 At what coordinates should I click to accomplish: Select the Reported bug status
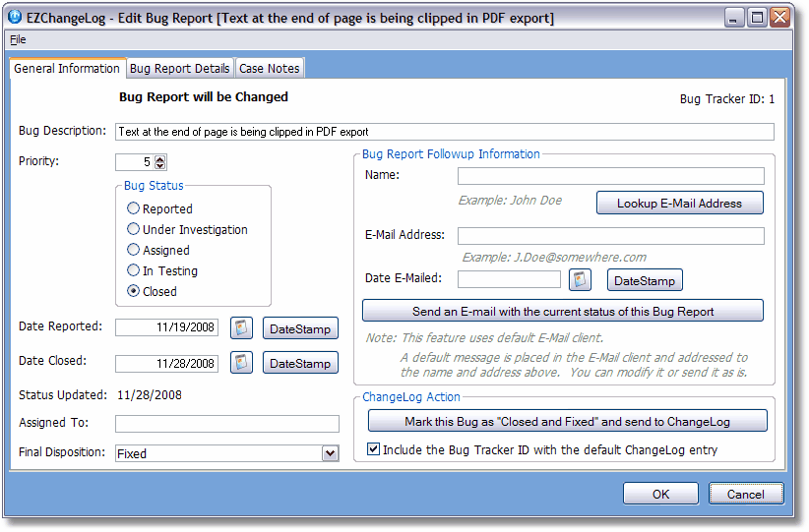(134, 208)
